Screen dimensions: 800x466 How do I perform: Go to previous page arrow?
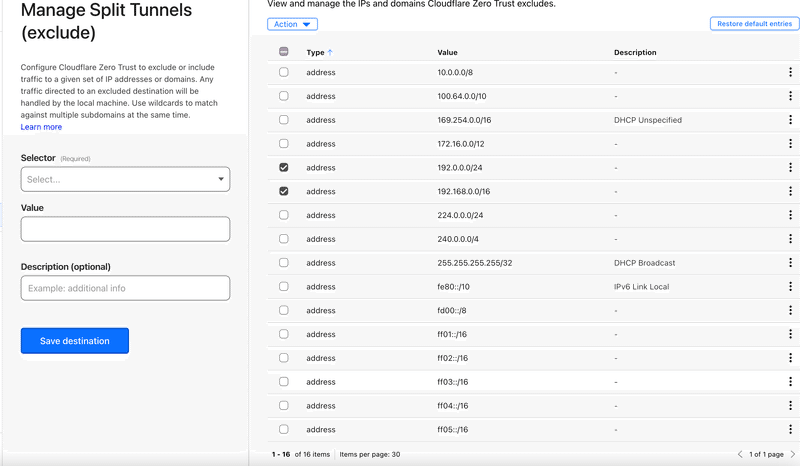pyautogui.click(x=740, y=454)
